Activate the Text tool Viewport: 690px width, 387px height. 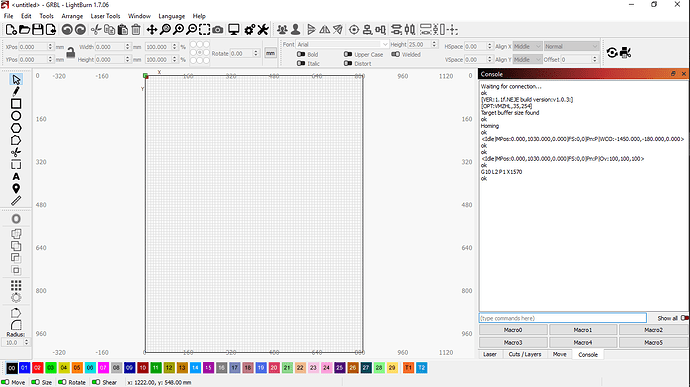click(x=16, y=177)
